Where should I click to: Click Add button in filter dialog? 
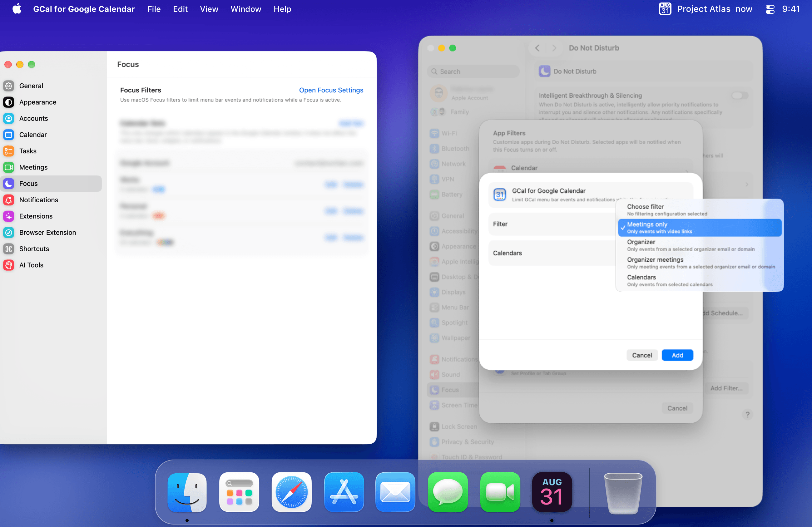(x=677, y=355)
